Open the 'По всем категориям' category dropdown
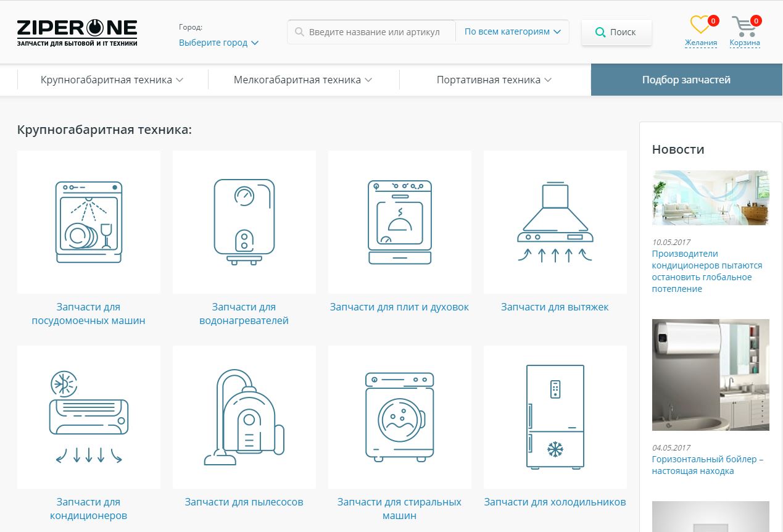Viewport: 783px width, 532px height. tap(512, 31)
